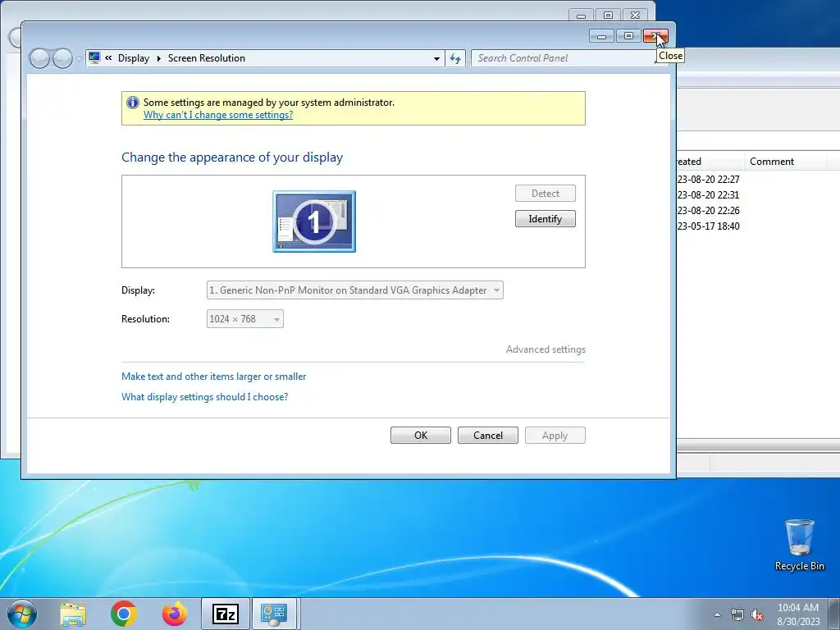
Task: Show hidden system tray icons arrow
Action: click(x=717, y=614)
